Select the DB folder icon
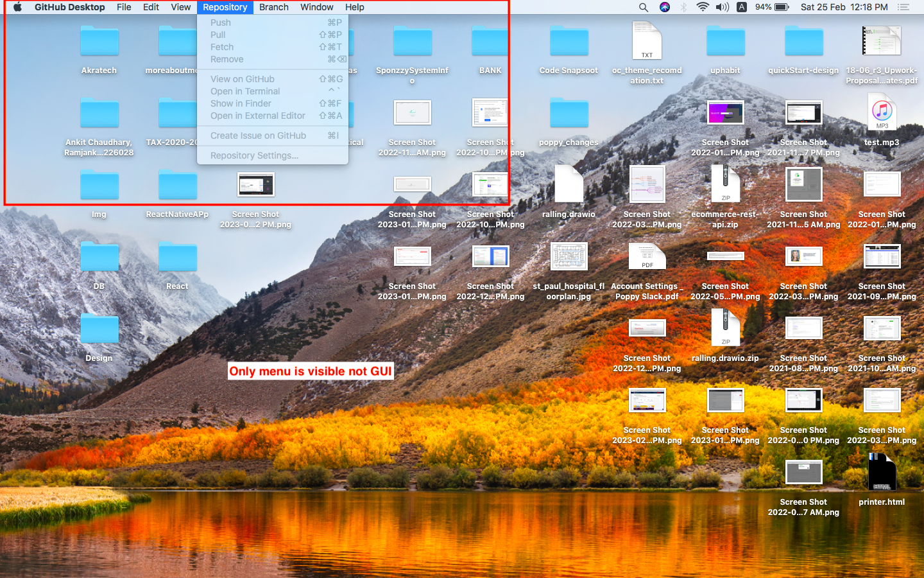924x578 pixels. click(99, 257)
